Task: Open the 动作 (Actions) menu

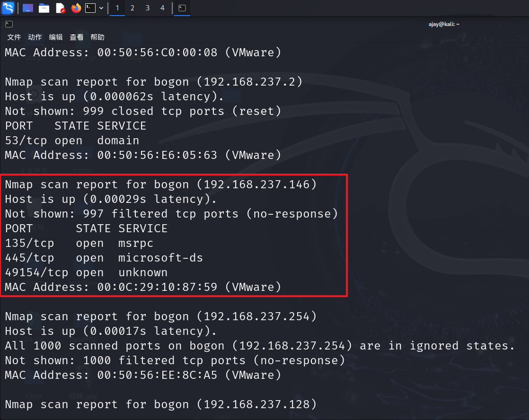Action: pos(35,37)
